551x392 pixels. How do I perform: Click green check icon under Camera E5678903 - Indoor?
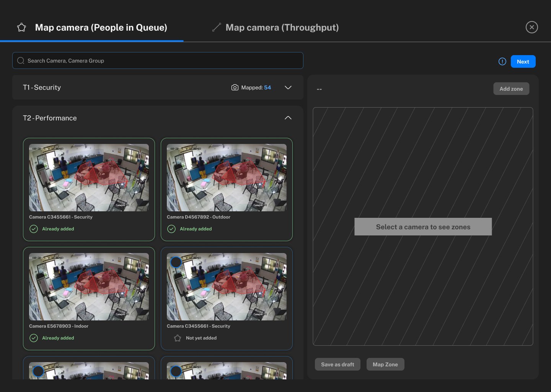pyautogui.click(x=34, y=338)
